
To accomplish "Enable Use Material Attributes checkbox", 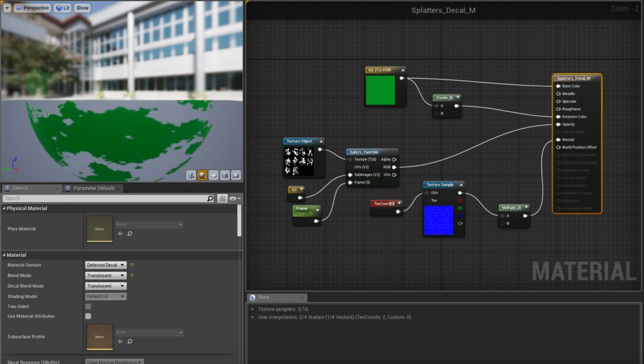I will click(x=88, y=316).
